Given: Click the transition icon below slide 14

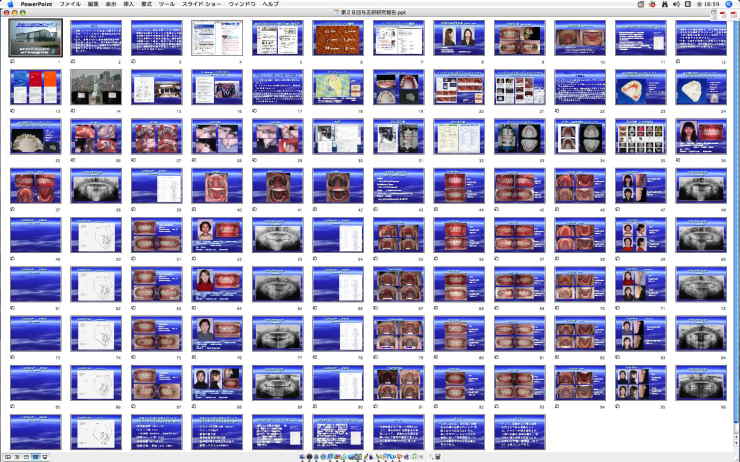Looking at the screenshot, I should [73, 110].
